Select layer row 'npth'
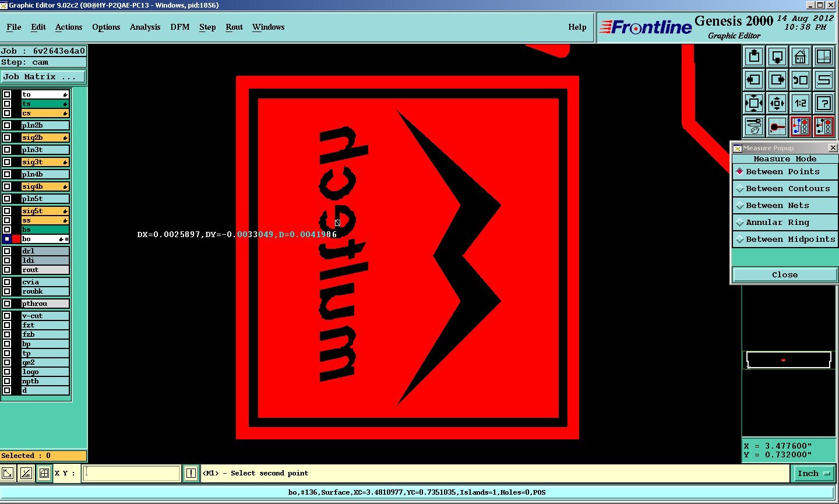The height and width of the screenshot is (504, 839). (45, 381)
